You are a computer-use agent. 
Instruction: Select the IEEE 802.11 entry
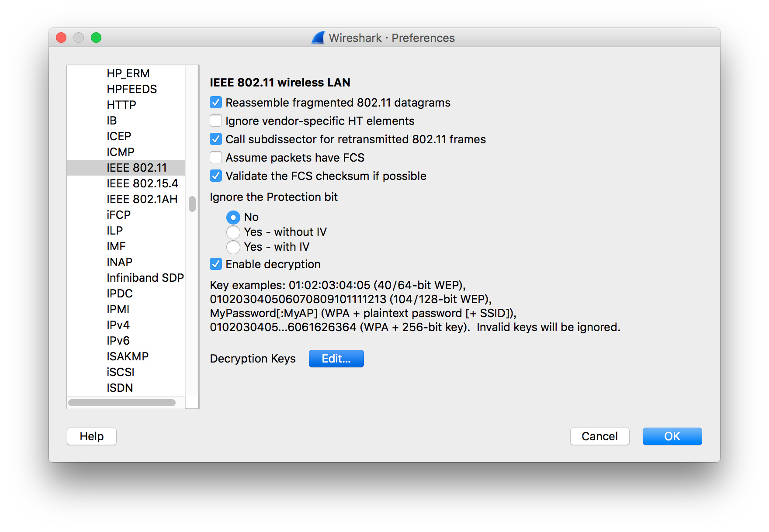pos(126,168)
